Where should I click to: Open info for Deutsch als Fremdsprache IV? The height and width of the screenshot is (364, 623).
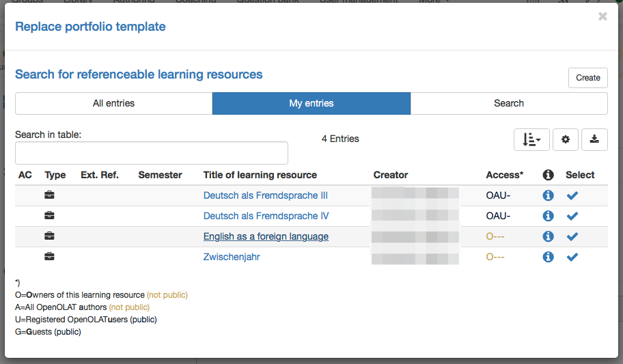click(x=548, y=216)
